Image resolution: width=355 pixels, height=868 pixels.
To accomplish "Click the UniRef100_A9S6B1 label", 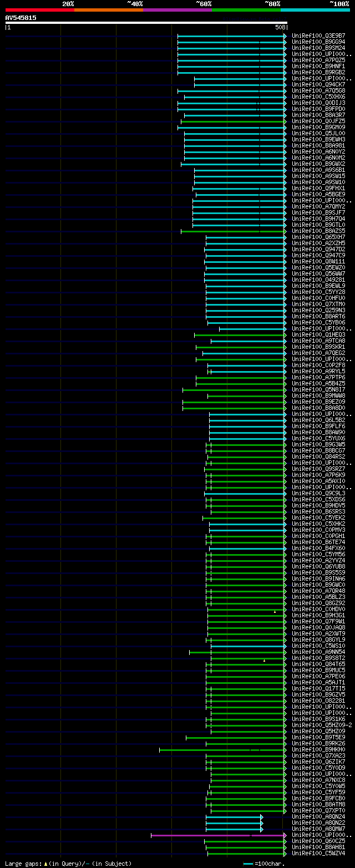I will 318,170.
